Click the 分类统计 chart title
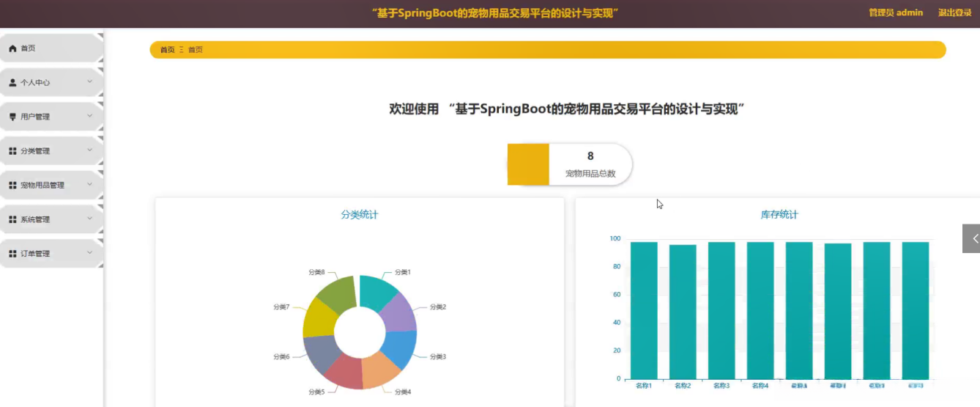This screenshot has width=980, height=407. (x=360, y=215)
